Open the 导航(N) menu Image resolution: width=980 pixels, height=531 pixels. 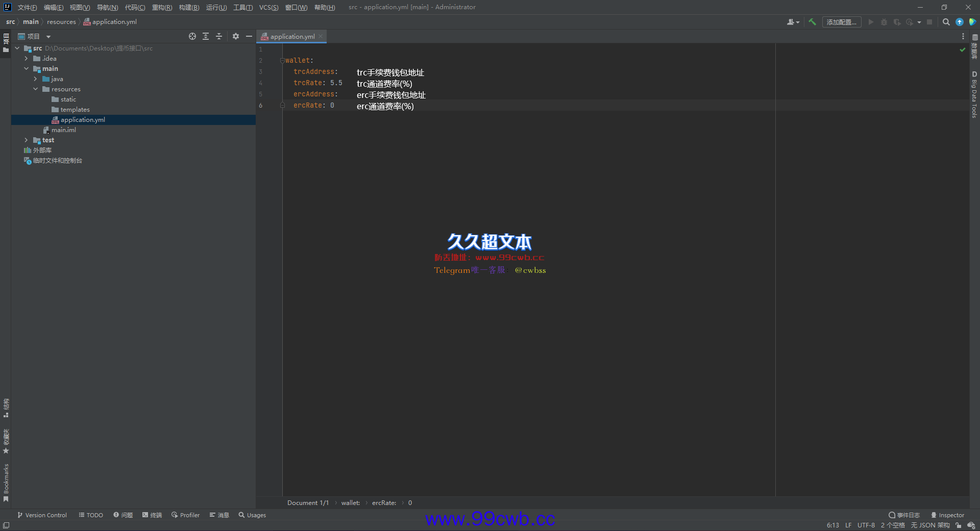pos(107,7)
